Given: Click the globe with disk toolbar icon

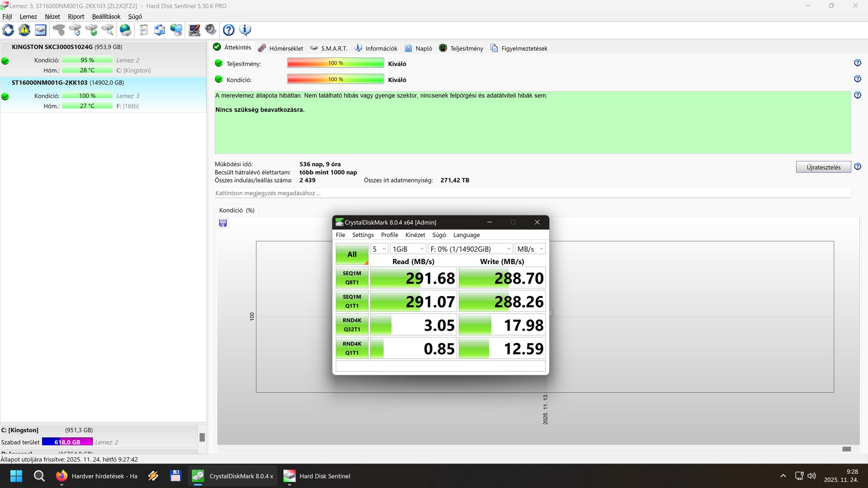Looking at the screenshot, I should tap(125, 30).
